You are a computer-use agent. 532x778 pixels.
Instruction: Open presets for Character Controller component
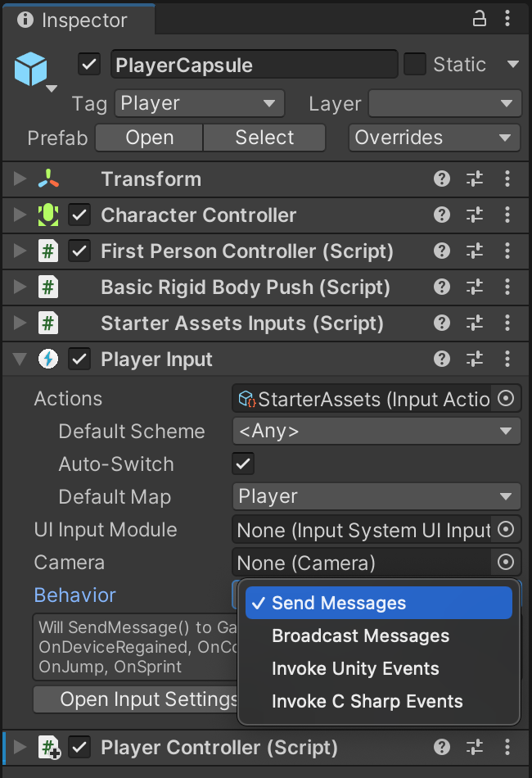point(475,215)
